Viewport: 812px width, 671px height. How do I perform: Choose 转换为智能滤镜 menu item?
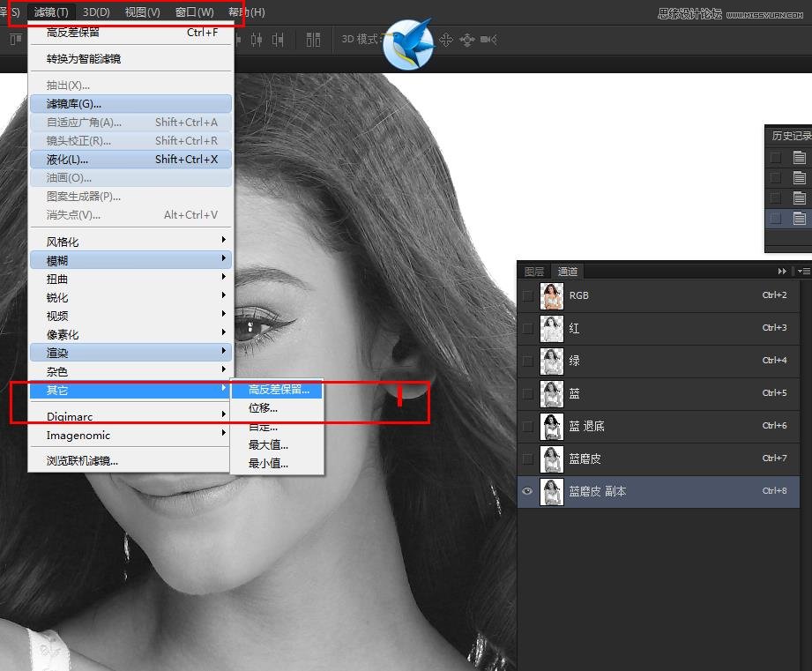(x=130, y=58)
